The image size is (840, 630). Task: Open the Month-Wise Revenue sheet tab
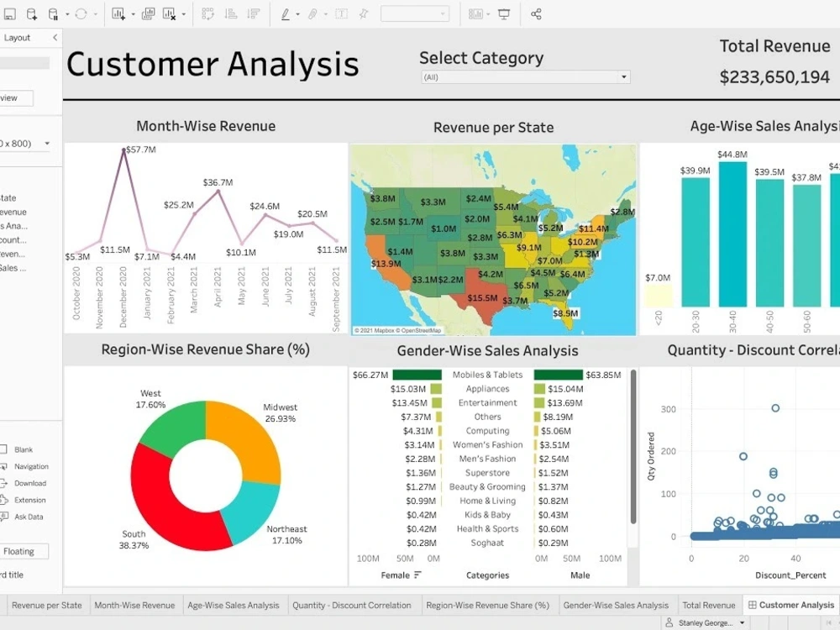137,604
